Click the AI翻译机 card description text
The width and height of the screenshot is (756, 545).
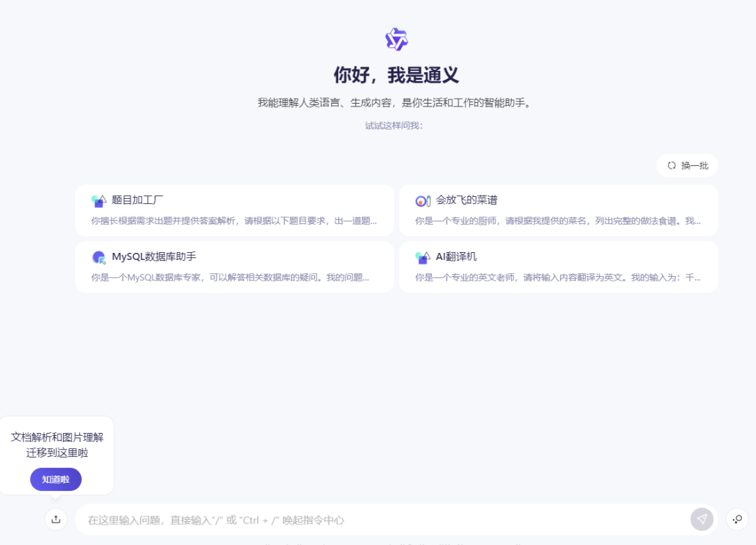558,277
